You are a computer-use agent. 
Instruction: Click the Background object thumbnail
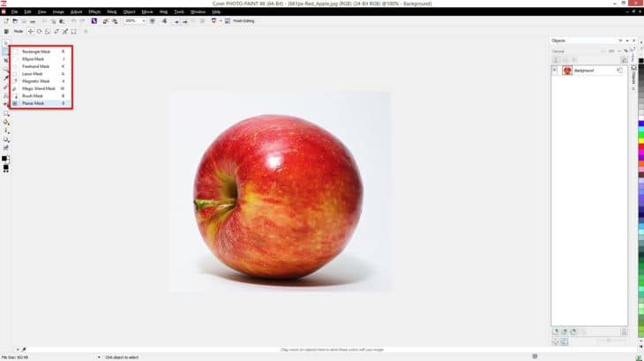tap(567, 70)
